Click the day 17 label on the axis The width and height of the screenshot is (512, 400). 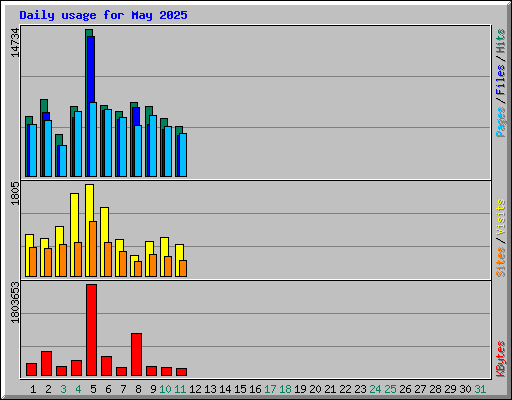tap(270, 389)
